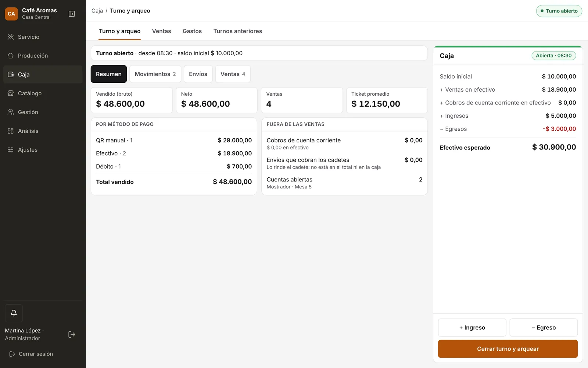The image size is (588, 368).
Task: Click the Efectivo esperado $ 30.900,00 value
Action: pyautogui.click(x=554, y=147)
